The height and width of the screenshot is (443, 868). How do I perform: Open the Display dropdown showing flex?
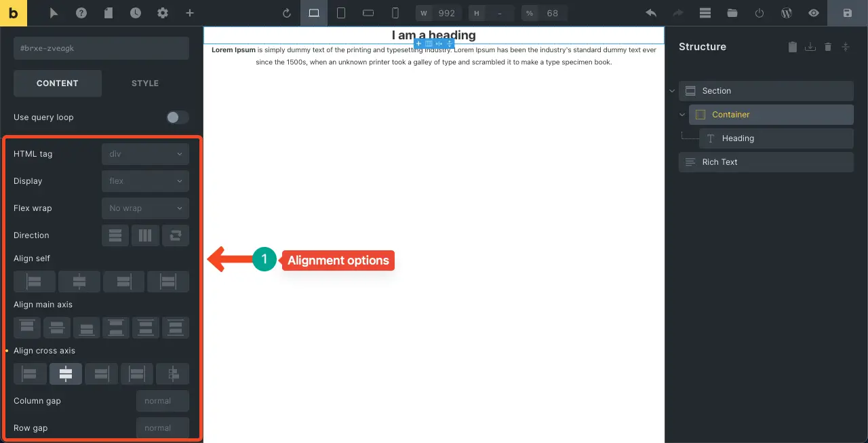(145, 181)
